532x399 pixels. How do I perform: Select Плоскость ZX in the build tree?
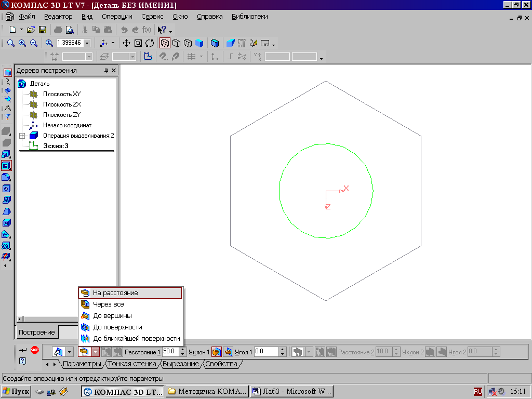pyautogui.click(x=61, y=104)
